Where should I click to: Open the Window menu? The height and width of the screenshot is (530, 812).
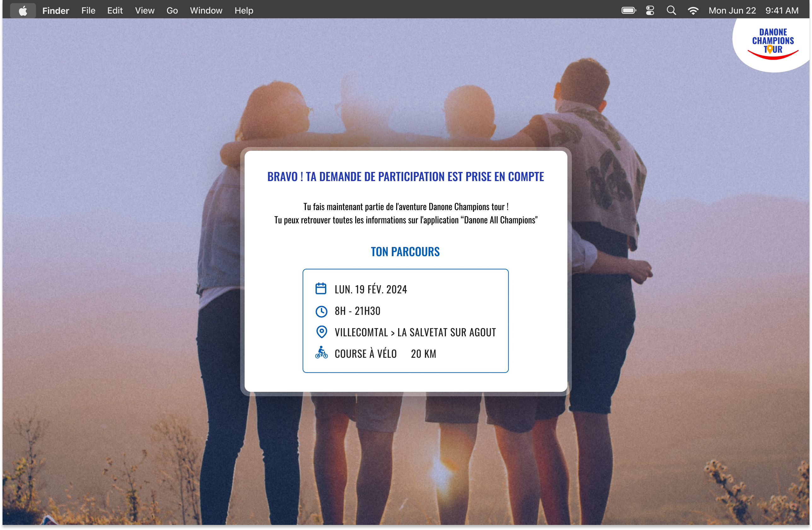point(206,11)
